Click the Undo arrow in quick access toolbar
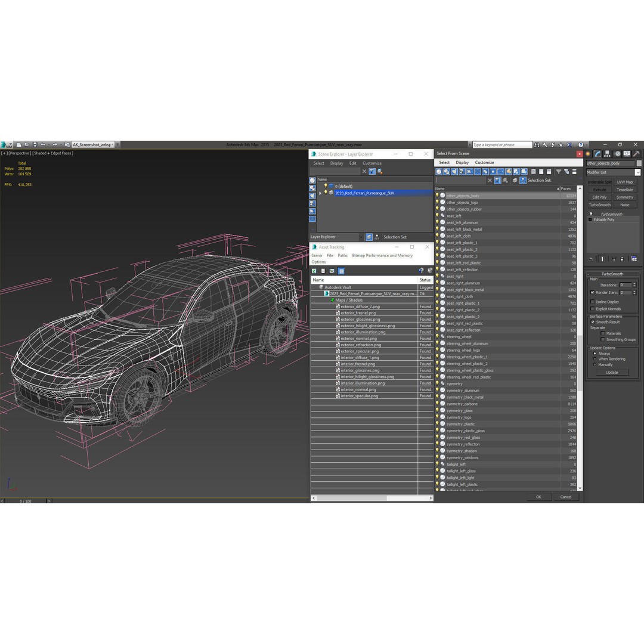This screenshot has height=644, width=644. point(43,144)
